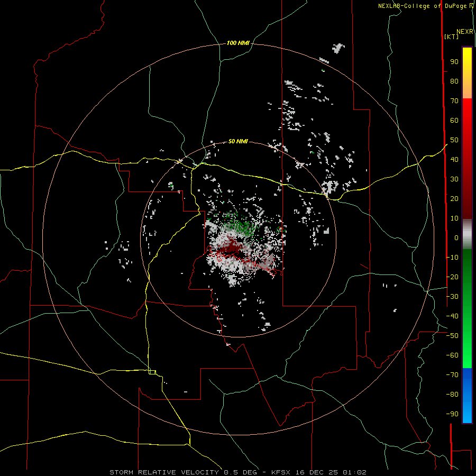Click the -90 legend value
The width and height of the screenshot is (476, 476).
coord(452,414)
